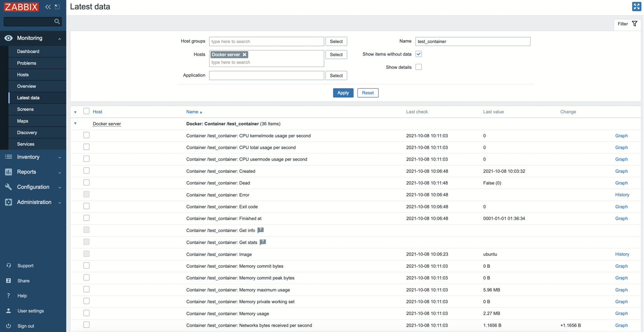The image size is (644, 332).
Task: Expand the Inventory menu section
Action: pyautogui.click(x=33, y=157)
